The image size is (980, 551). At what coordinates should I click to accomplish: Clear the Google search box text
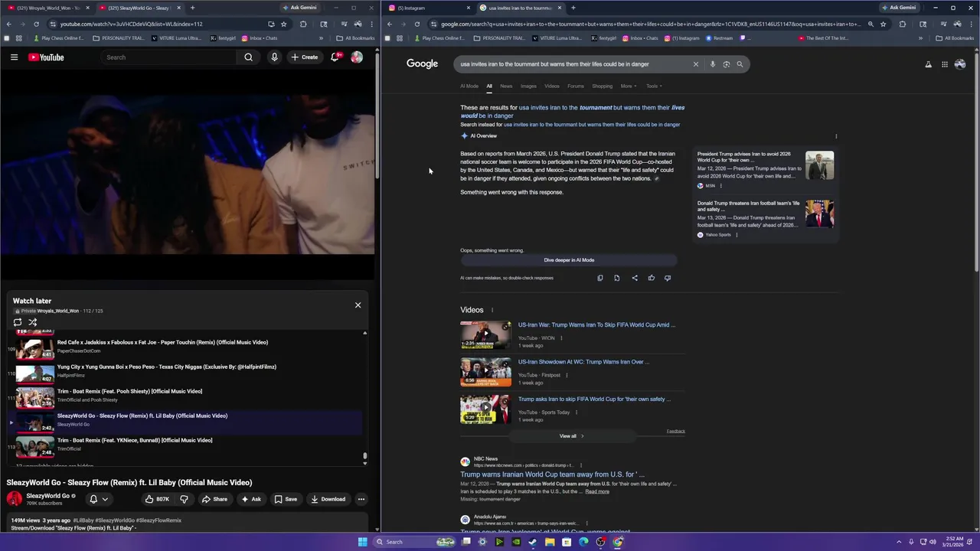[696, 64]
